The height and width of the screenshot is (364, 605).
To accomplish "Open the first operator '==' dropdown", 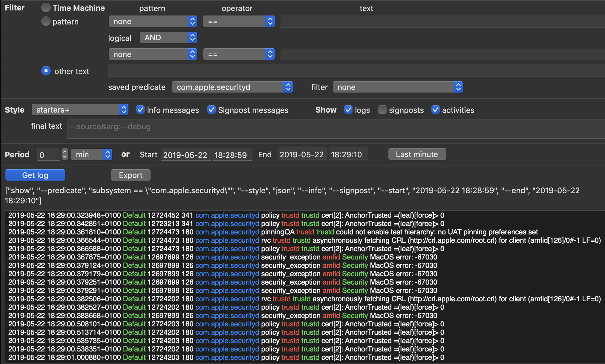I will 239,21.
